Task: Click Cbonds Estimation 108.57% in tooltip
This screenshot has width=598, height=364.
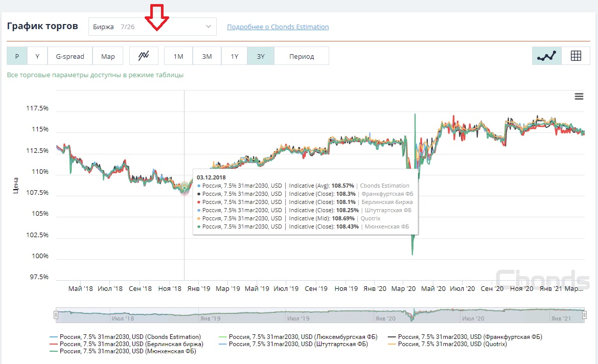Action: coord(342,186)
